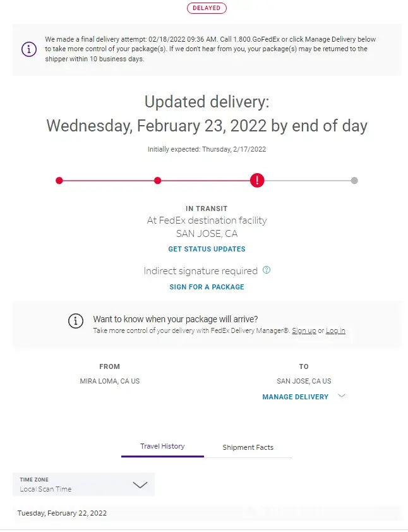Image resolution: width=408 pixels, height=532 pixels.
Task: Click the gray final delivery dot
Action: (354, 181)
